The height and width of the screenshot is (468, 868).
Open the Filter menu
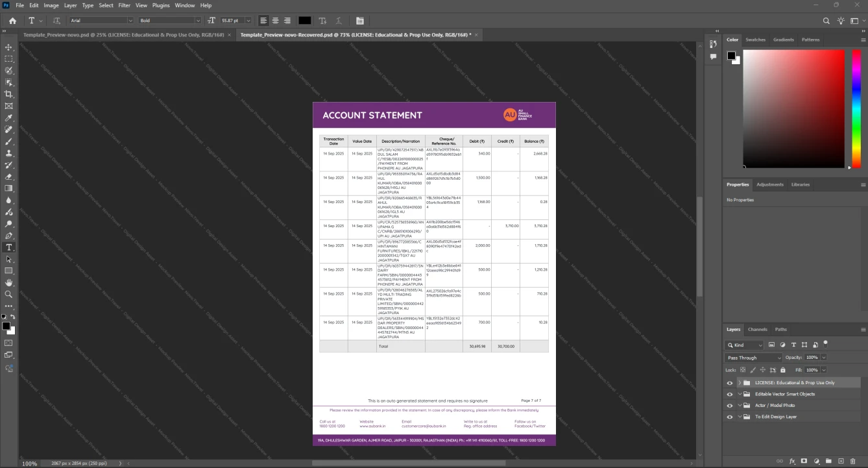click(x=125, y=5)
